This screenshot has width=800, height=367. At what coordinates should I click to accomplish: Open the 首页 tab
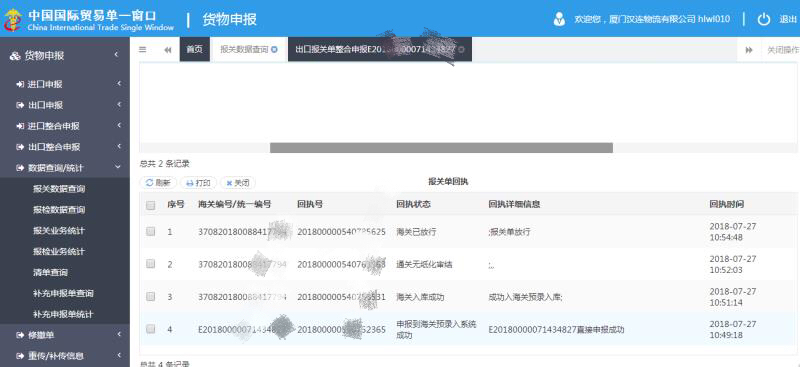(194, 50)
